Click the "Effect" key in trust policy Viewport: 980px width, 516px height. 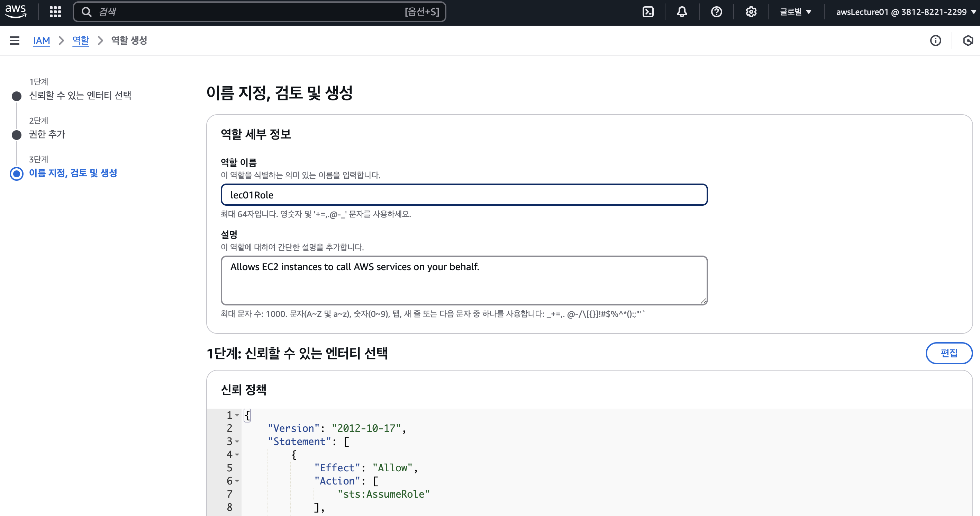pyautogui.click(x=337, y=468)
